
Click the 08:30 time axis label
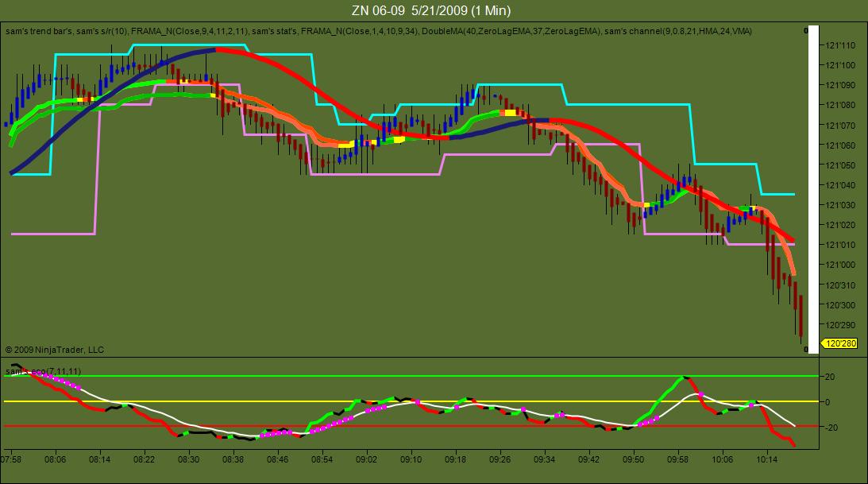point(188,459)
